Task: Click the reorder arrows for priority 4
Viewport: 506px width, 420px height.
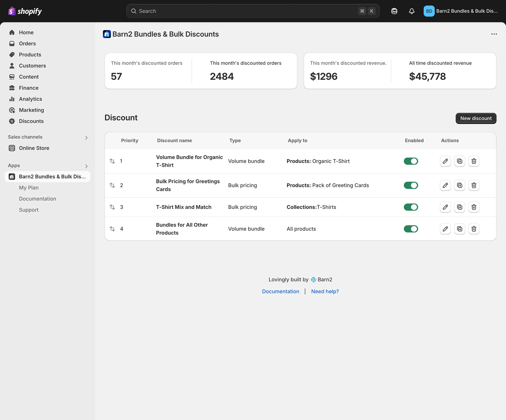Action: tap(112, 229)
